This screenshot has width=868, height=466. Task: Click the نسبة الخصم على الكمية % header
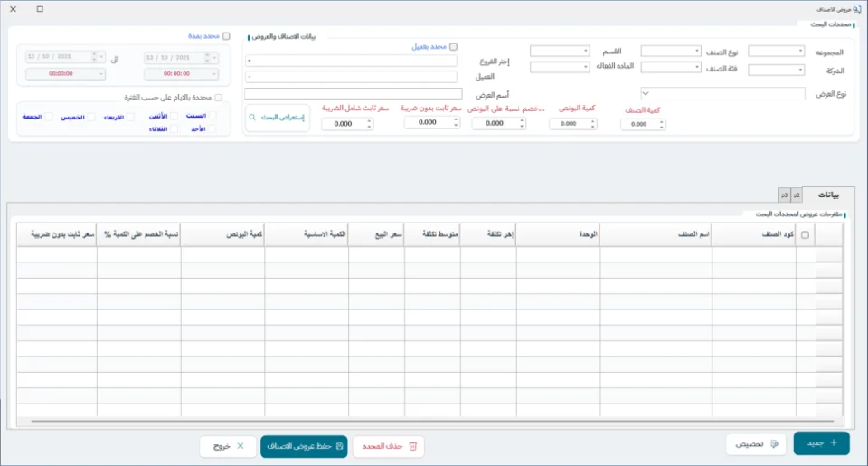pyautogui.click(x=139, y=234)
